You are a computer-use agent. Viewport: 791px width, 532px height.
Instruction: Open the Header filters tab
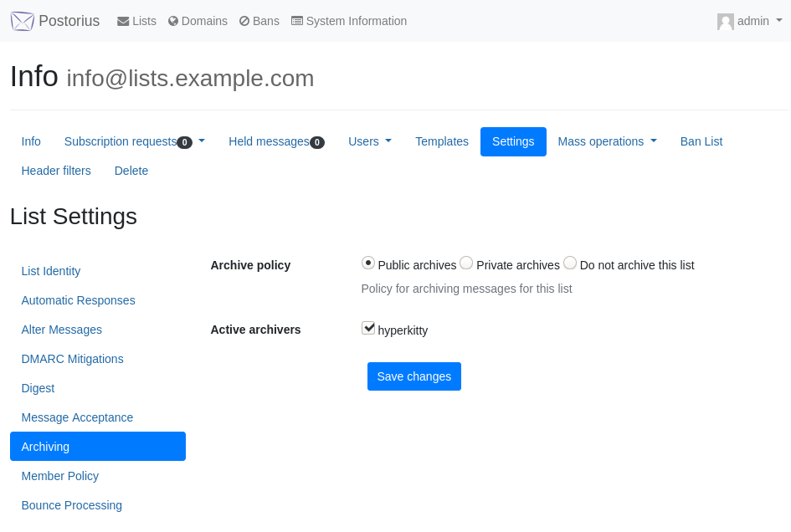[56, 171]
